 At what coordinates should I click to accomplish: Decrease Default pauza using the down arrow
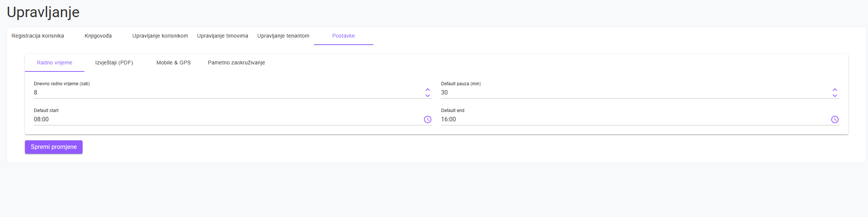(x=835, y=96)
